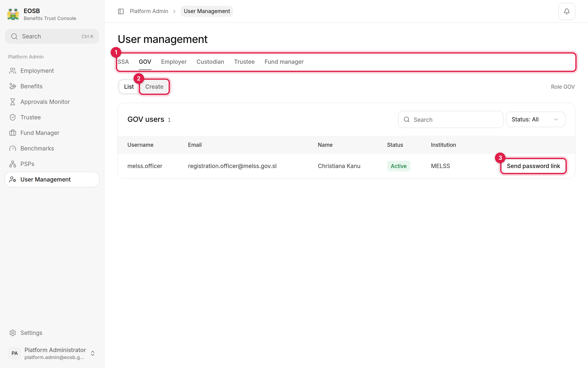Viewport: 588px width, 368px height.
Task: Send password link to melss.officer
Action: point(533,166)
